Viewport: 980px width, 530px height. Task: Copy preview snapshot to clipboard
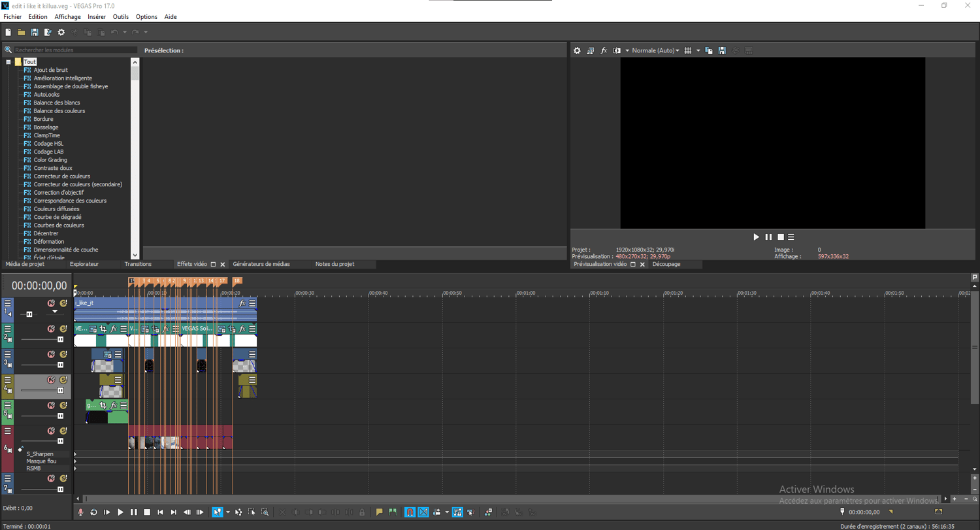[709, 50]
